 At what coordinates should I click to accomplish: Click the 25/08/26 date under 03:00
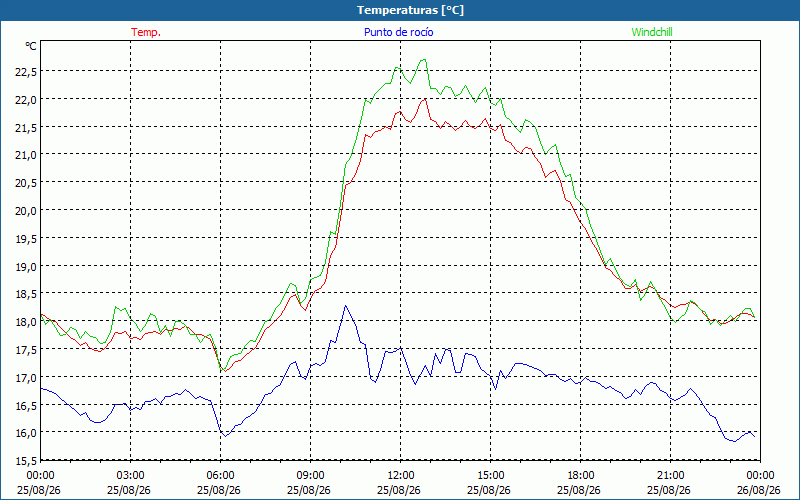tap(129, 490)
